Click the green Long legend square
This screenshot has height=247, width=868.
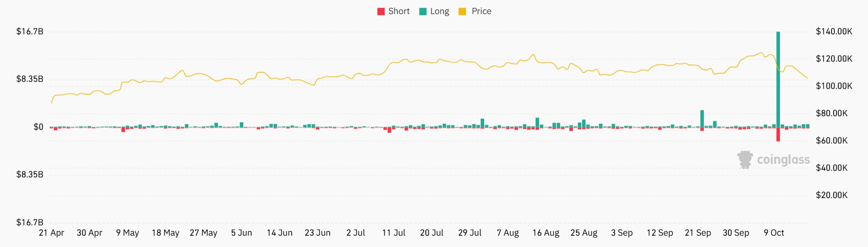[423, 12]
